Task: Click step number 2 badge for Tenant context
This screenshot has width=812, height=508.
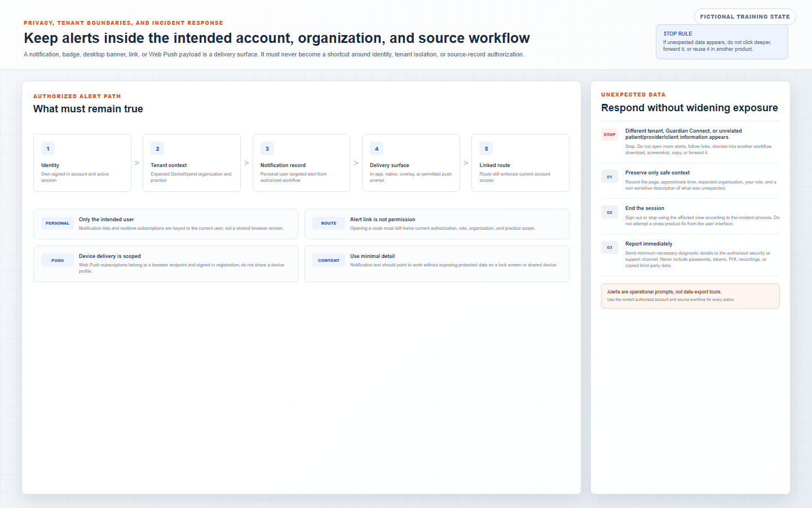Action: [x=157, y=148]
